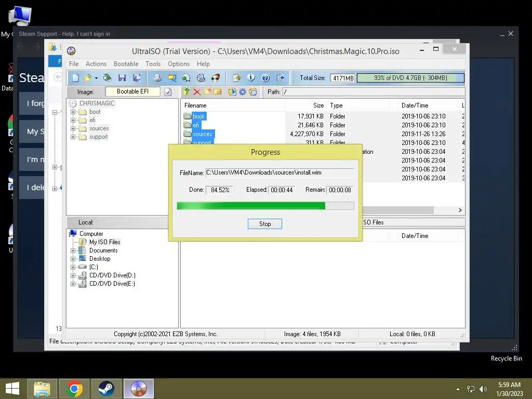Click the Save As toolbar icon
The width and height of the screenshot is (532, 399).
[x=137, y=78]
